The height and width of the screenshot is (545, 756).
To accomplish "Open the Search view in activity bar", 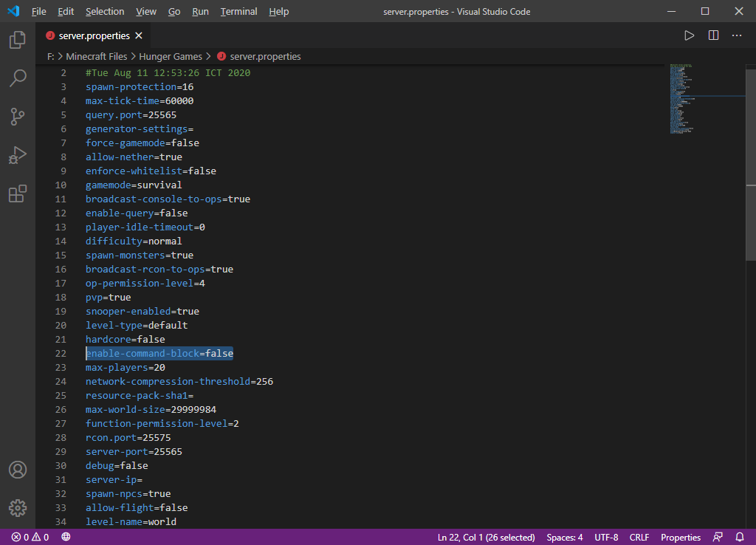I will (x=18, y=78).
